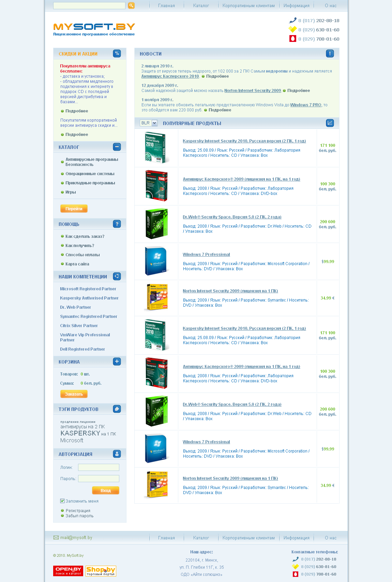
Task: Collapse the Каталог section with minus icon
Action: [117, 147]
